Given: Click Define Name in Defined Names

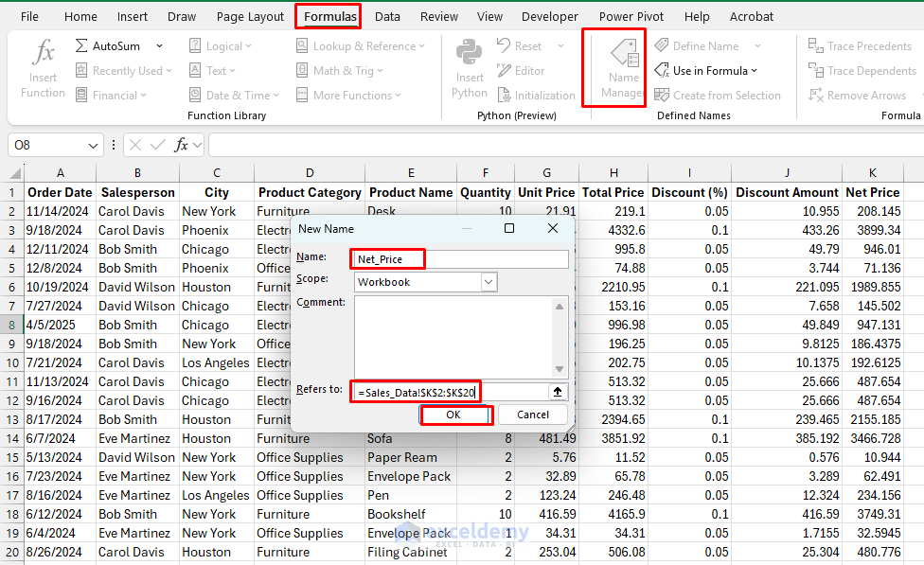Looking at the screenshot, I should click(x=697, y=46).
